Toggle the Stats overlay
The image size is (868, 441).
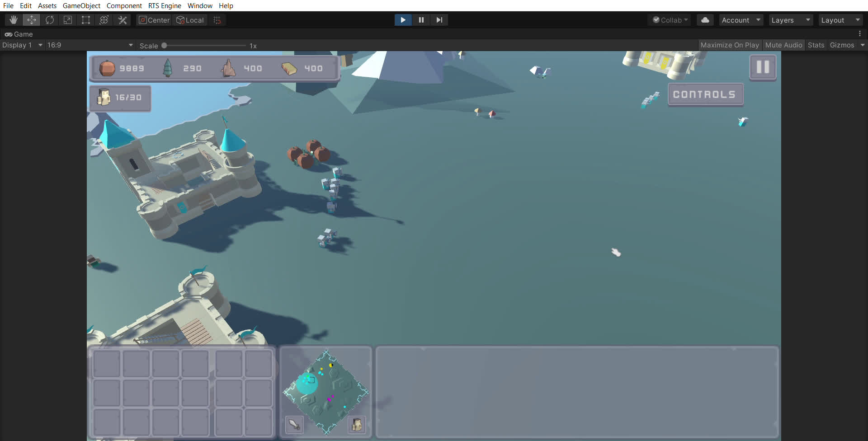pyautogui.click(x=816, y=45)
